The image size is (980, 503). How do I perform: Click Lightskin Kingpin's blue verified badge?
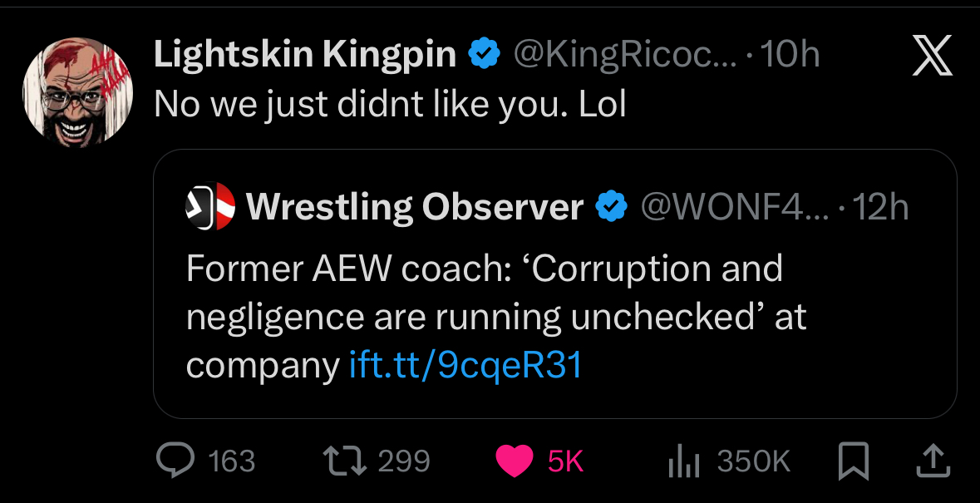coord(485,56)
